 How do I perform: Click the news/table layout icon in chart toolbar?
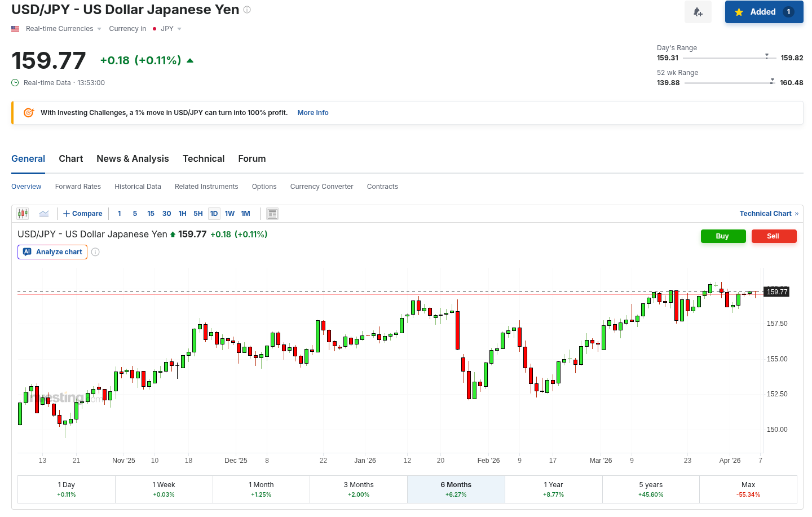(272, 214)
